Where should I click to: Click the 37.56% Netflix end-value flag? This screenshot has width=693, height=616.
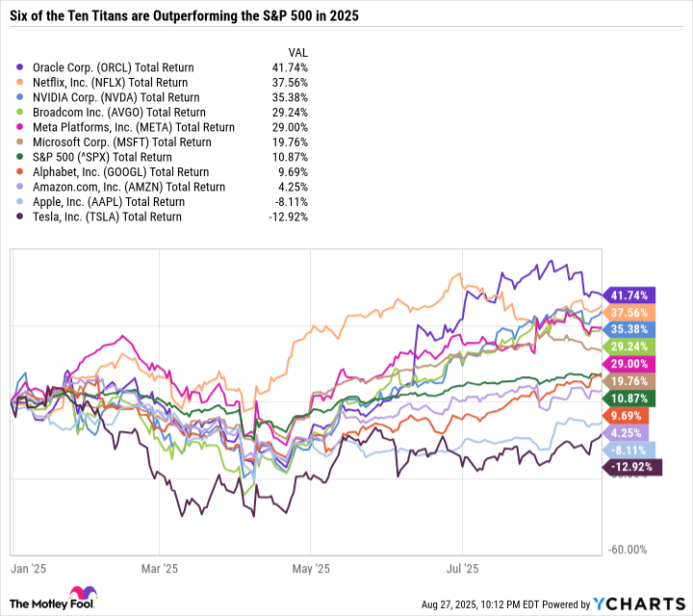[631, 313]
